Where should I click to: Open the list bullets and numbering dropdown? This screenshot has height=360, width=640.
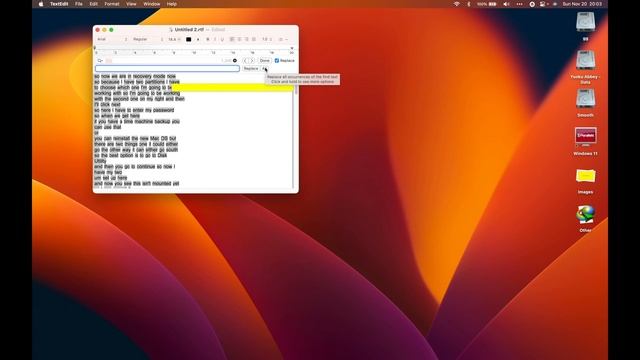click(x=283, y=39)
